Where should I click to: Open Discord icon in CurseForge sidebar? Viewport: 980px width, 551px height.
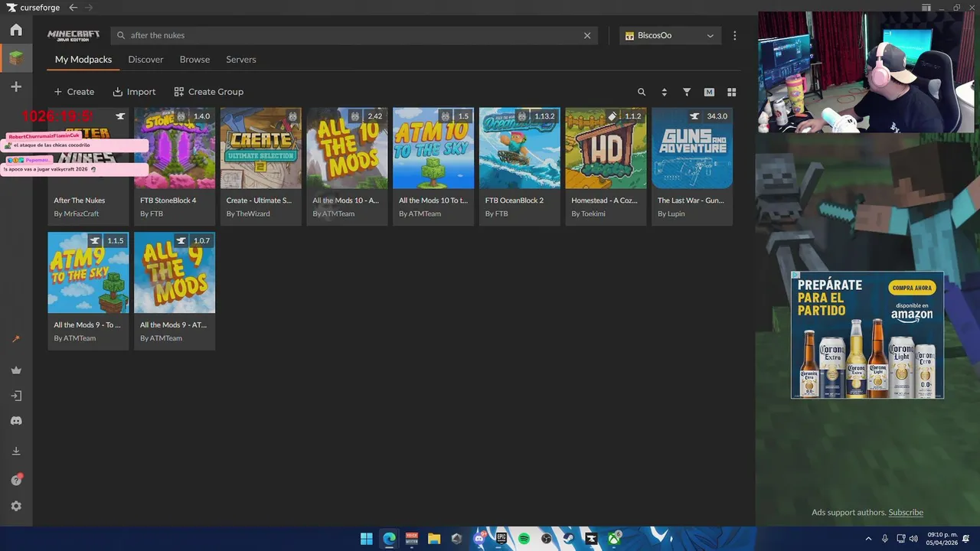[16, 421]
